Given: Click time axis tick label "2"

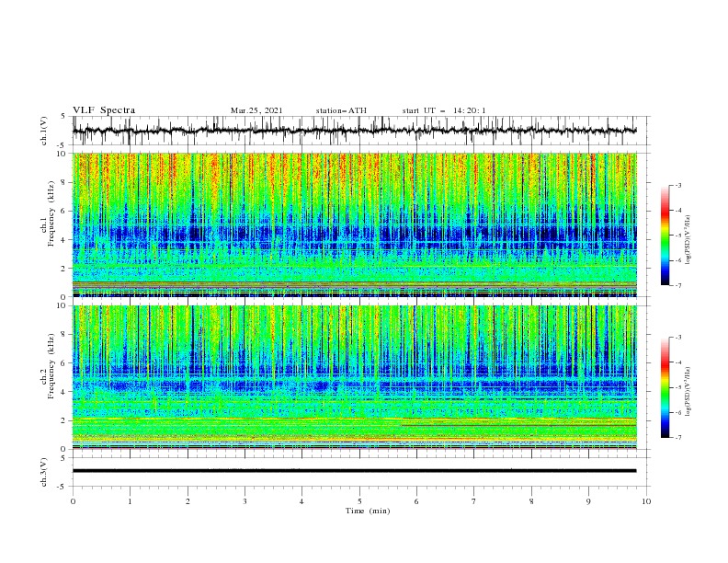Looking at the screenshot, I should (x=188, y=501).
